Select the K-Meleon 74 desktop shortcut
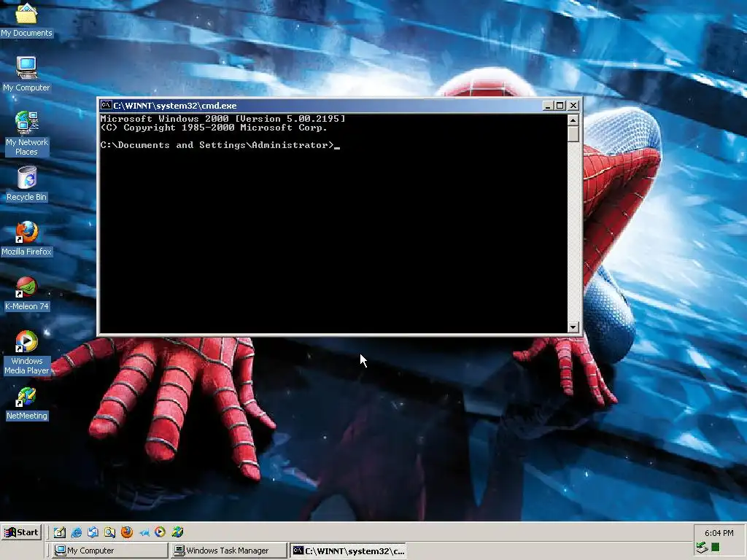The width and height of the screenshot is (747, 560). [26, 293]
